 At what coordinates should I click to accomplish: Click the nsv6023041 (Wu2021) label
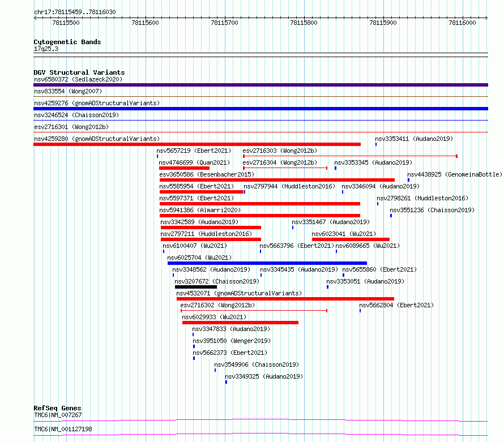click(x=344, y=234)
